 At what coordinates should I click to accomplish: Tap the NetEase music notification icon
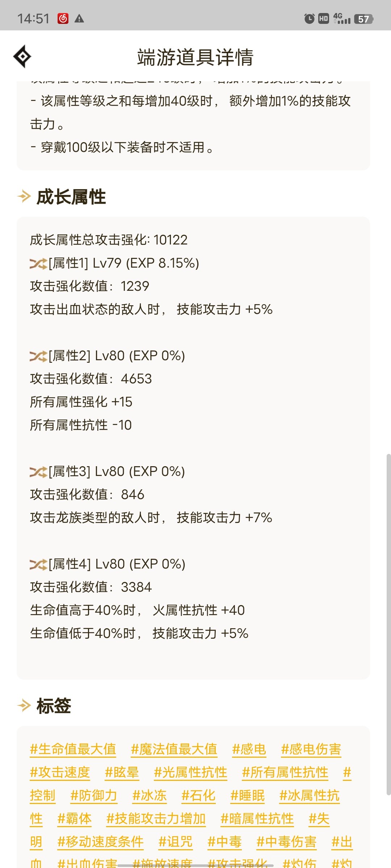(x=63, y=18)
